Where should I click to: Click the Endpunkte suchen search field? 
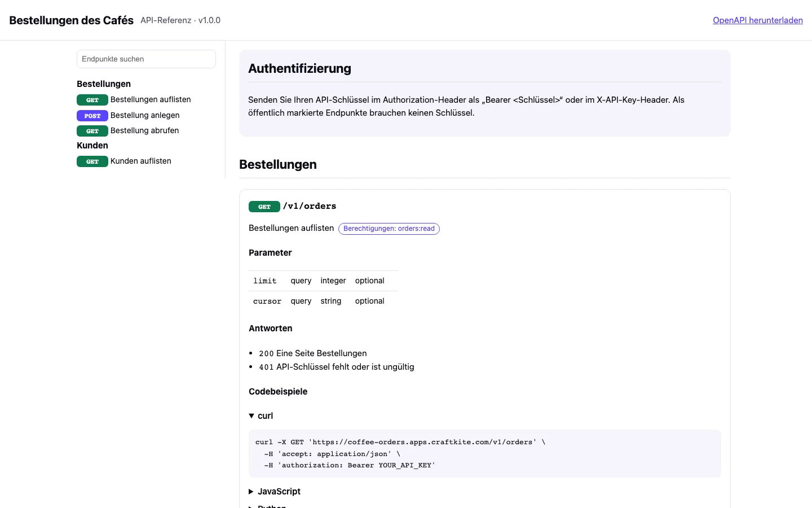(x=146, y=59)
